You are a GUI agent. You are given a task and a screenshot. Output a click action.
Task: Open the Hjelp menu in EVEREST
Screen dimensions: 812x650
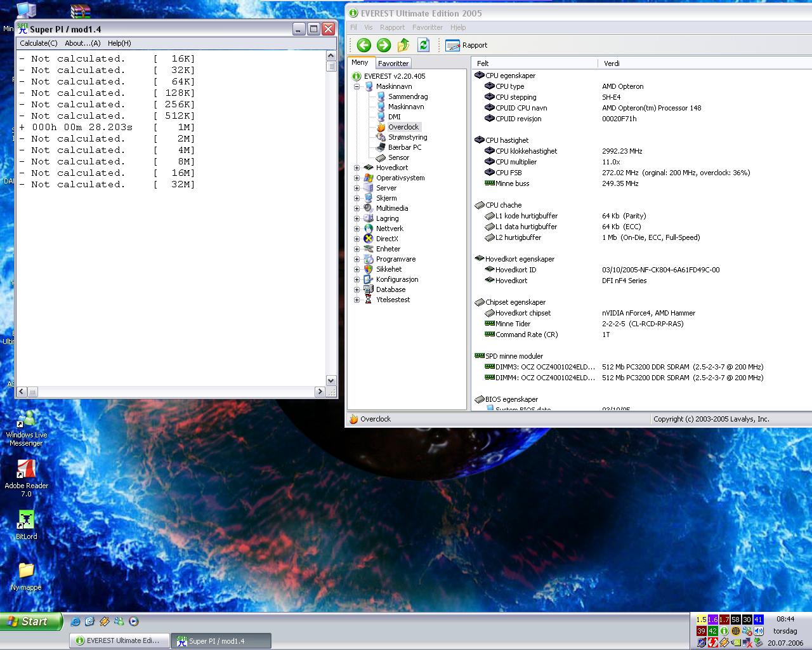[x=458, y=27]
